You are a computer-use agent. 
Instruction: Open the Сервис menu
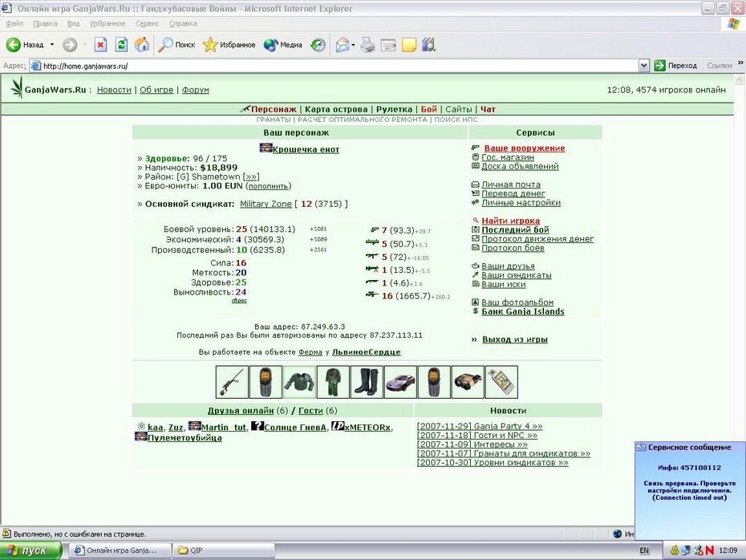coord(147,23)
